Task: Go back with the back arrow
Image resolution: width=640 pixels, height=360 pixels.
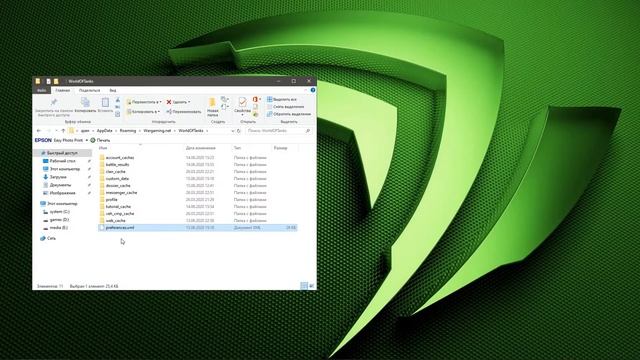Action: pos(39,131)
